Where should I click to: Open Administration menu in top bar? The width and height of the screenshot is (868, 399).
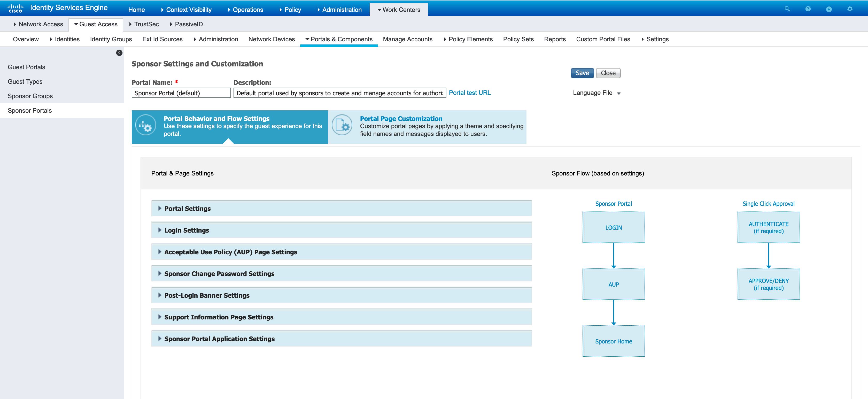pos(340,10)
